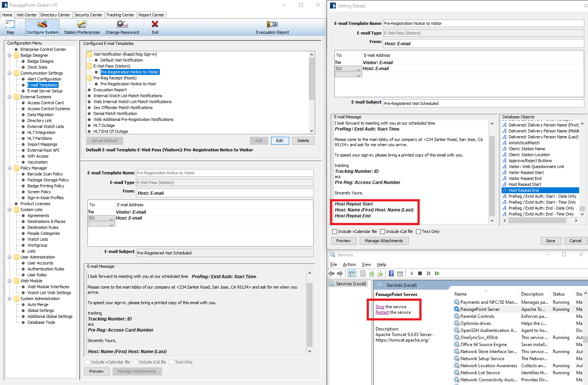Click E-mail Subject field in Setting Details

483,103
